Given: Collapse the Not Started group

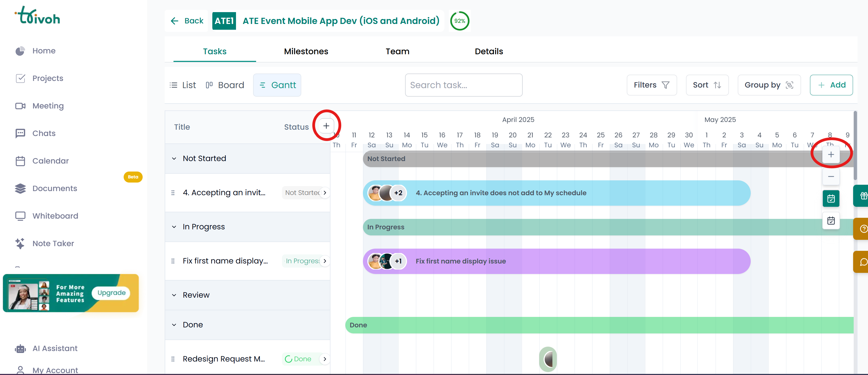Looking at the screenshot, I should (174, 158).
